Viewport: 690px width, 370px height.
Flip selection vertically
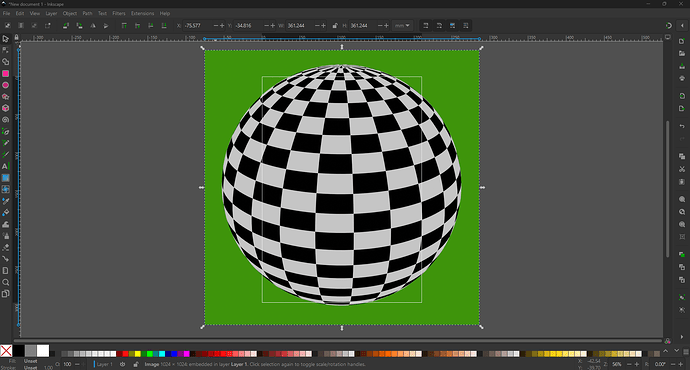click(x=106, y=26)
